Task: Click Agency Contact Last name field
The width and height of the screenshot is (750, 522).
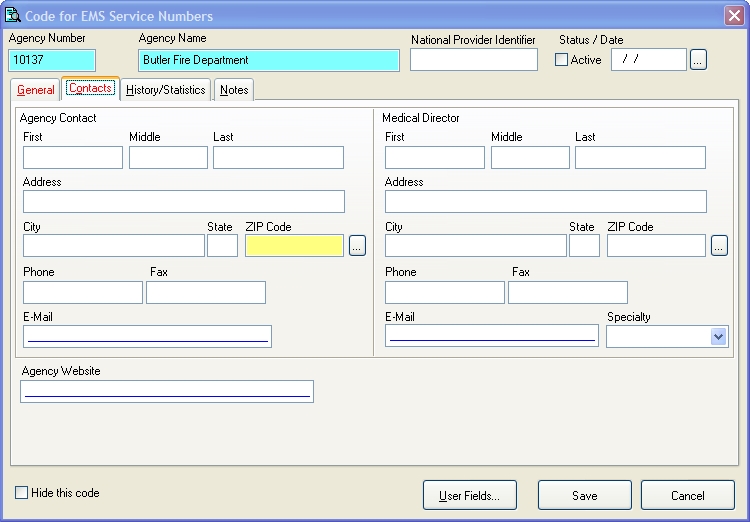Action: (x=278, y=157)
